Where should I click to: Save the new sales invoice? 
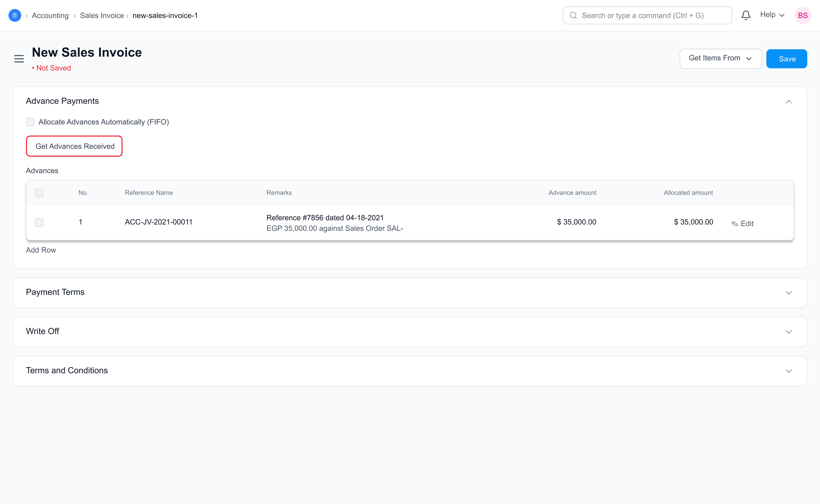787,59
